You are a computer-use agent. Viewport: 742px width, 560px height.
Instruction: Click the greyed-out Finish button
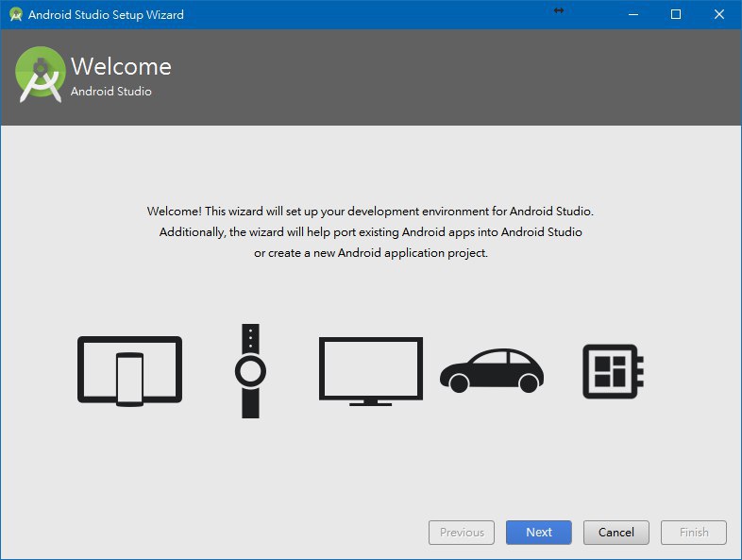click(x=694, y=533)
